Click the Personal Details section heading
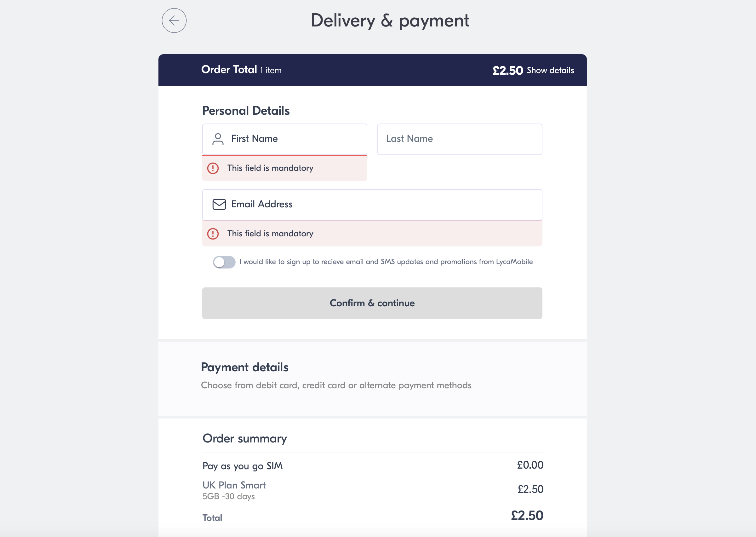The height and width of the screenshot is (537, 756). coord(246,110)
